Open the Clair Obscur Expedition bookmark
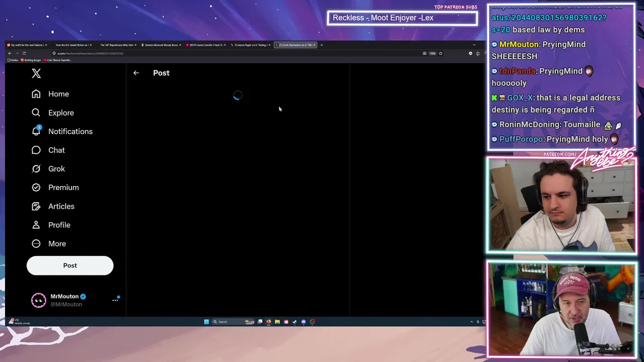The image size is (644, 362). click(57, 60)
